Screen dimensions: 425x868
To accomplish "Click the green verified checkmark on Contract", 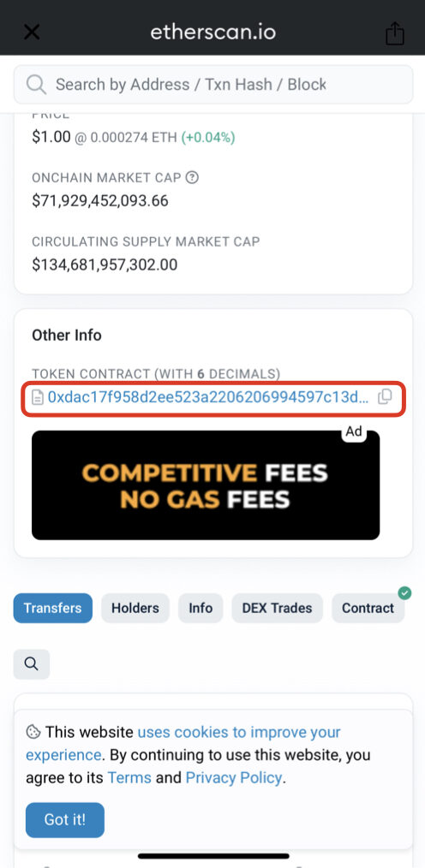I will pyautogui.click(x=404, y=593).
